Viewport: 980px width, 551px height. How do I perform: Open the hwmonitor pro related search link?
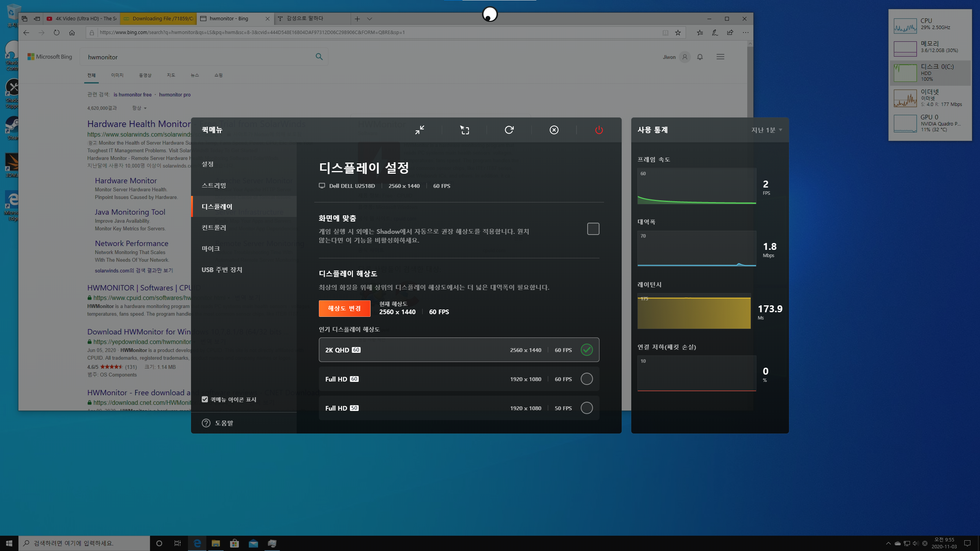click(175, 95)
